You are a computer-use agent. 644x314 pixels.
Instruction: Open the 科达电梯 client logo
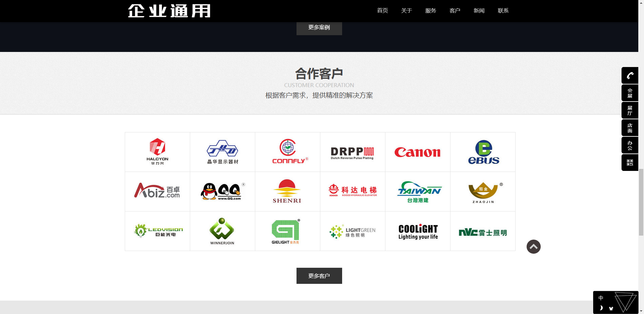353,191
